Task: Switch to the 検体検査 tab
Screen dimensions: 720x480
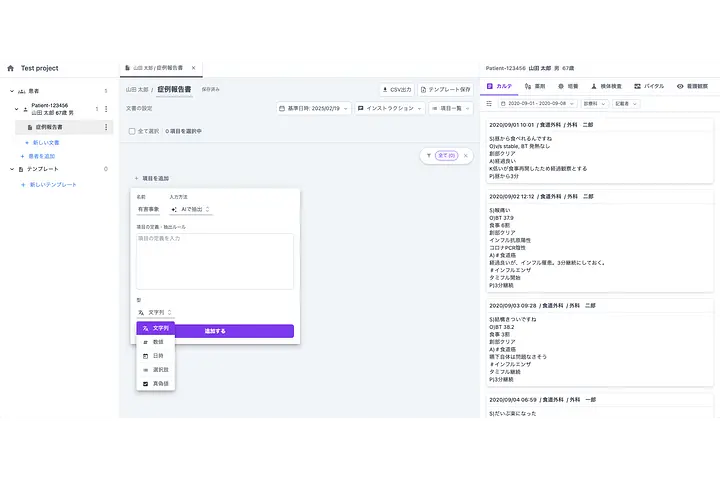Action: (606, 87)
